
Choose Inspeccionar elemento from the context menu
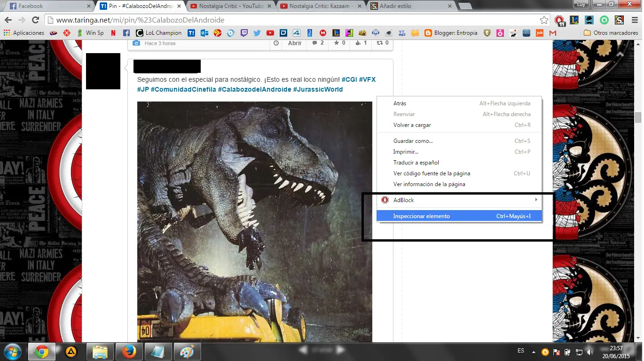coord(460,216)
